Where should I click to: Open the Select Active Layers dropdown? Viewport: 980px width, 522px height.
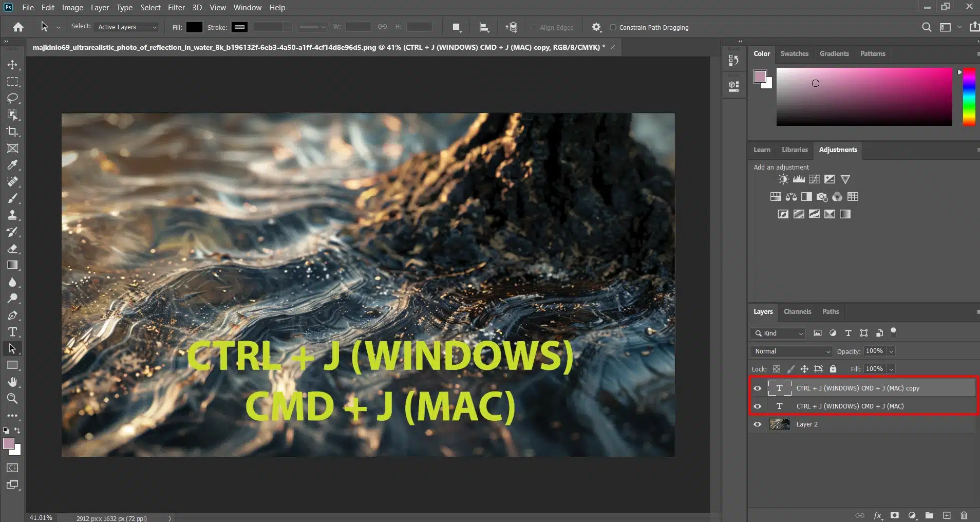[x=127, y=27]
